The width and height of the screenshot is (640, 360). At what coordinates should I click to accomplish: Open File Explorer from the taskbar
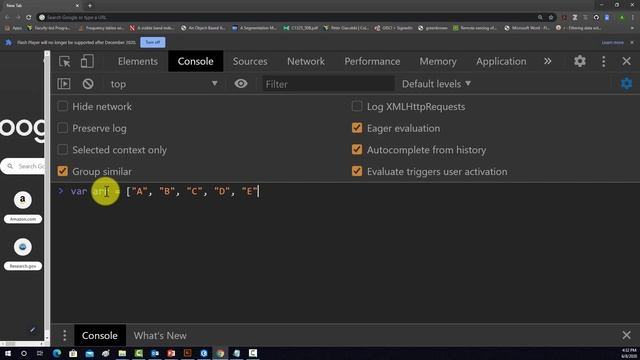122,353
